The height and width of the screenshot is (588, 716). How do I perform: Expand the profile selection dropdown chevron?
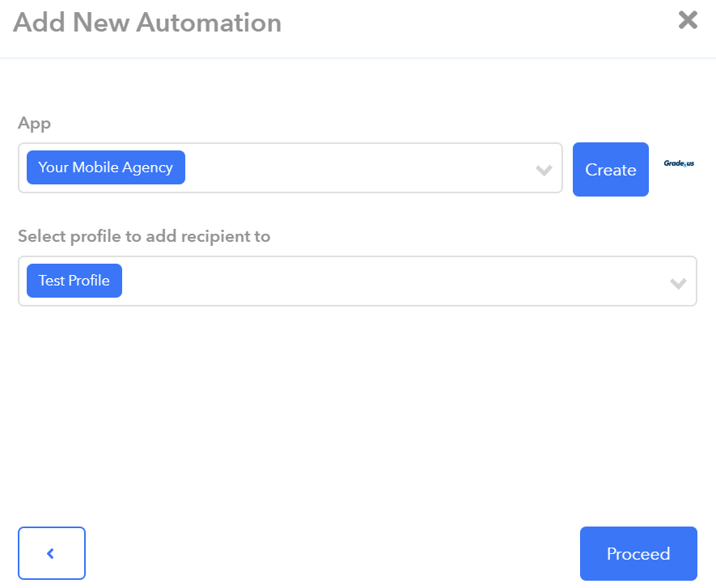(x=678, y=283)
